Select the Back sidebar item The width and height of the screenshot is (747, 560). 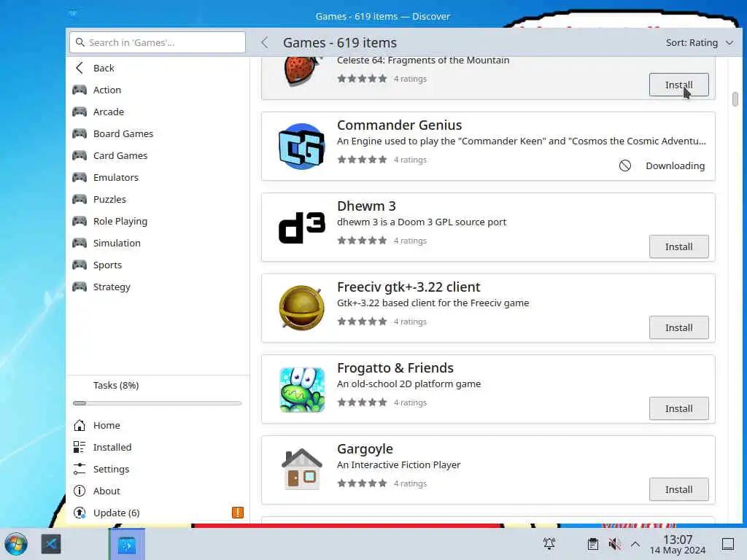[x=158, y=68]
